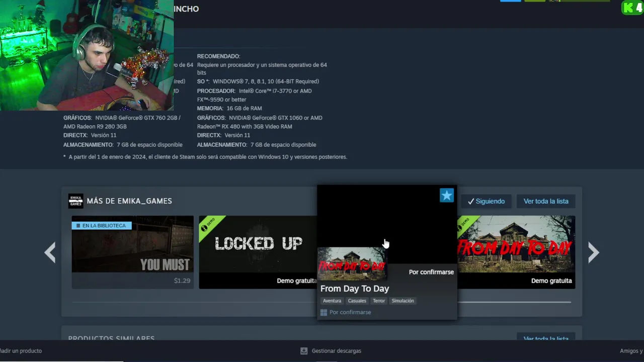Select the Terror tag
The height and width of the screenshot is (362, 644).
tap(379, 301)
